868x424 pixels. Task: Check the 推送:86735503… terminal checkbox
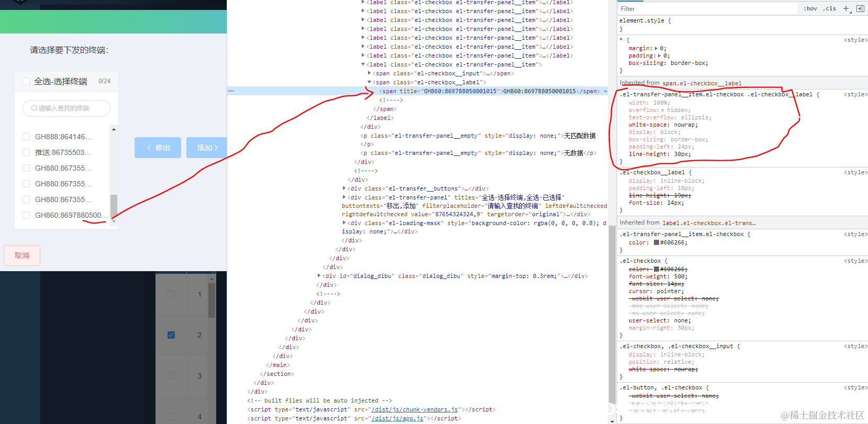(26, 152)
